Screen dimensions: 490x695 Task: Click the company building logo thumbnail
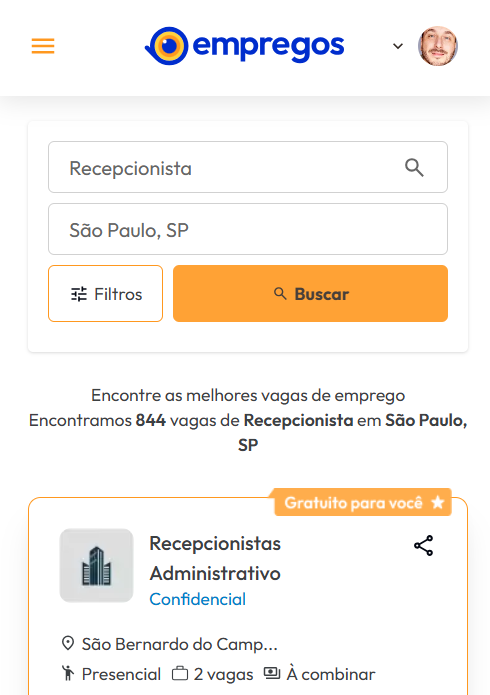[x=97, y=566]
